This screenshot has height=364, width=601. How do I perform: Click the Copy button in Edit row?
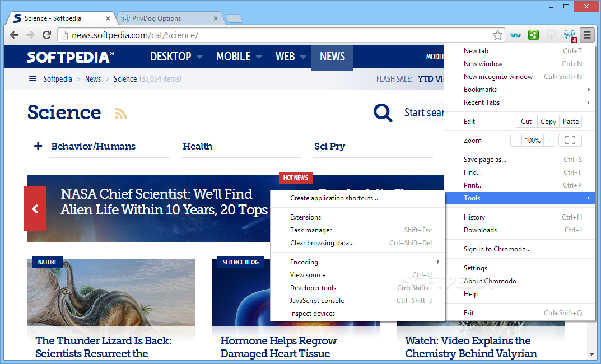pos(548,122)
